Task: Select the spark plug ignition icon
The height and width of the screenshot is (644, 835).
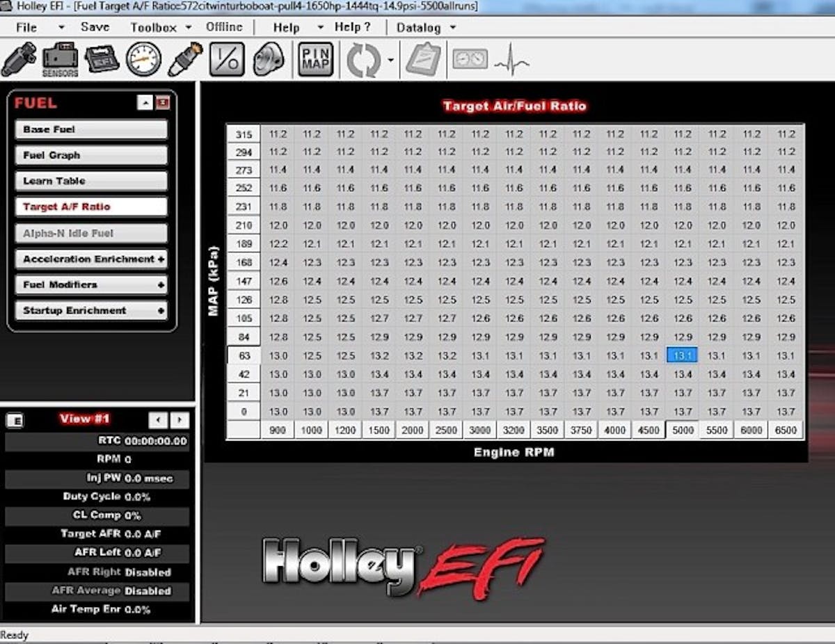Action: 185,59
